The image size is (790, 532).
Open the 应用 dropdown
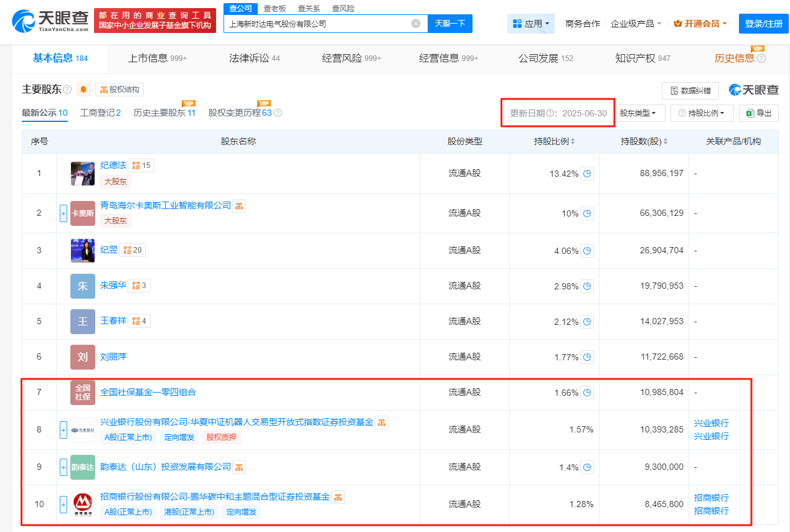(531, 24)
